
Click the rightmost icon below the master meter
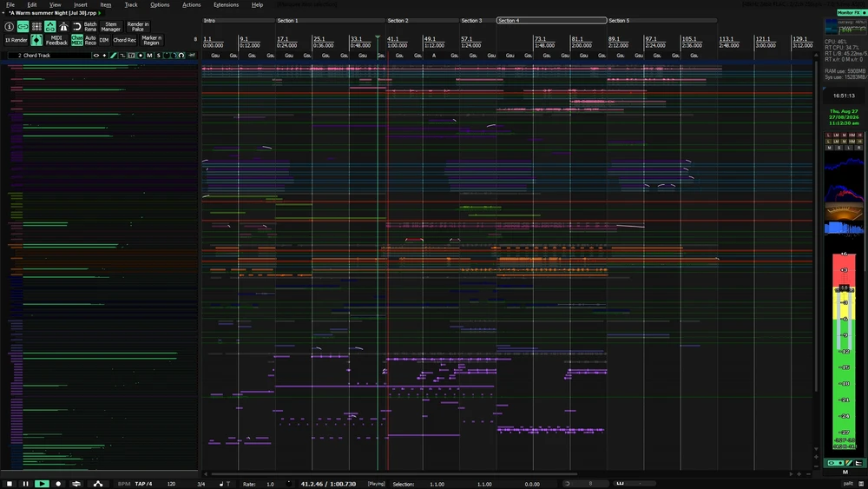pos(858,463)
